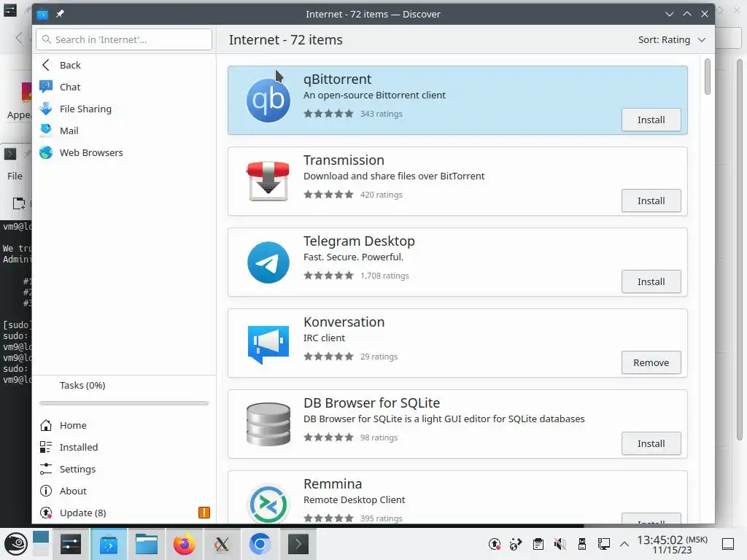Open the Mail category
This screenshot has height=560, width=747.
click(124, 131)
